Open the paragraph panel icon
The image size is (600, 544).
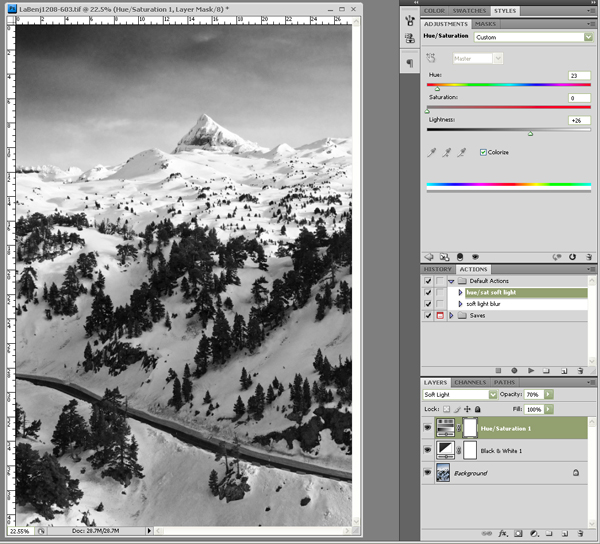tap(410, 63)
